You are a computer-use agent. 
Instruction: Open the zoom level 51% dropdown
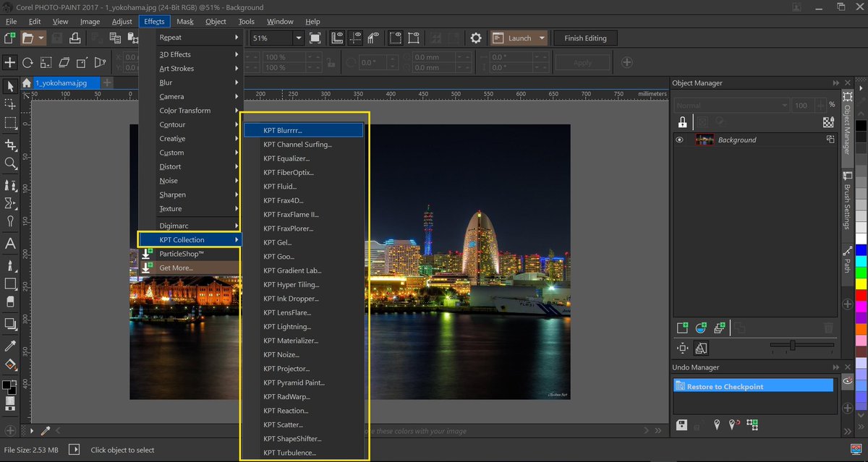coord(298,38)
